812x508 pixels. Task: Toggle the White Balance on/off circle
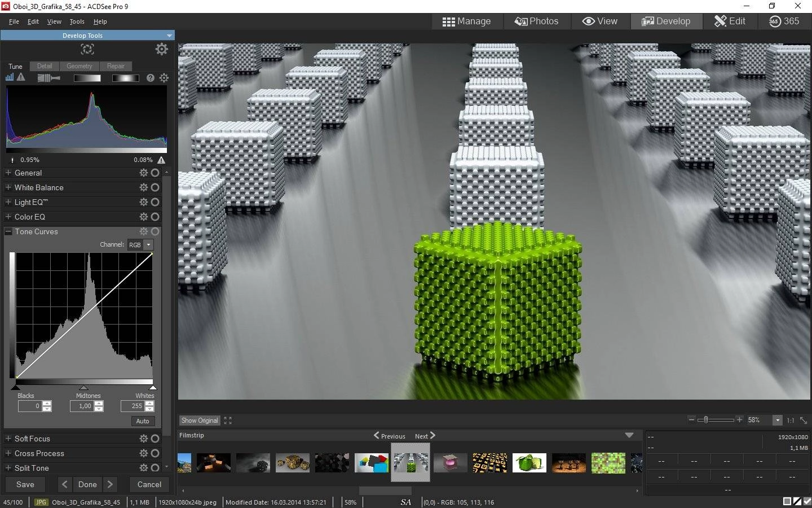pos(155,187)
